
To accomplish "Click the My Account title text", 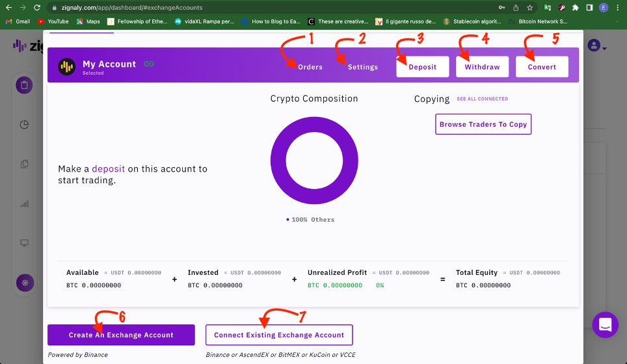I will [x=109, y=64].
